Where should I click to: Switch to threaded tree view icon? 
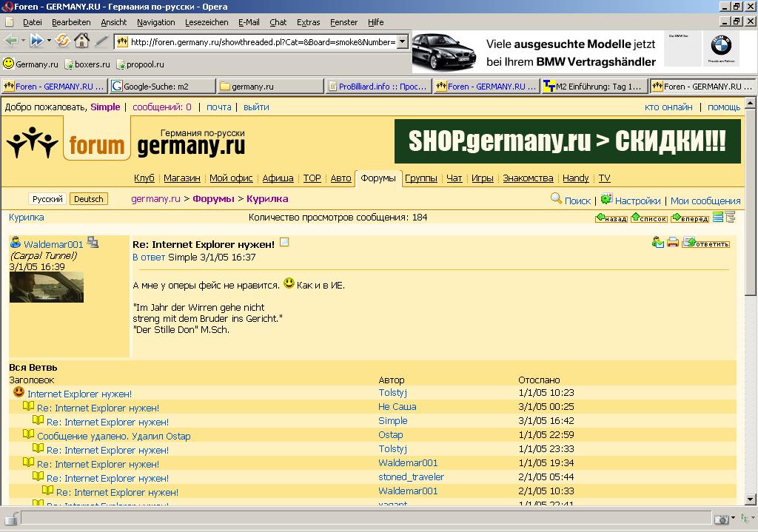(x=730, y=217)
